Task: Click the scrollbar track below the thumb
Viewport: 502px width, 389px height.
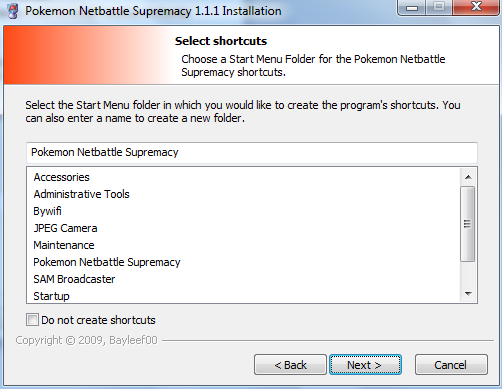Action: [x=468, y=273]
